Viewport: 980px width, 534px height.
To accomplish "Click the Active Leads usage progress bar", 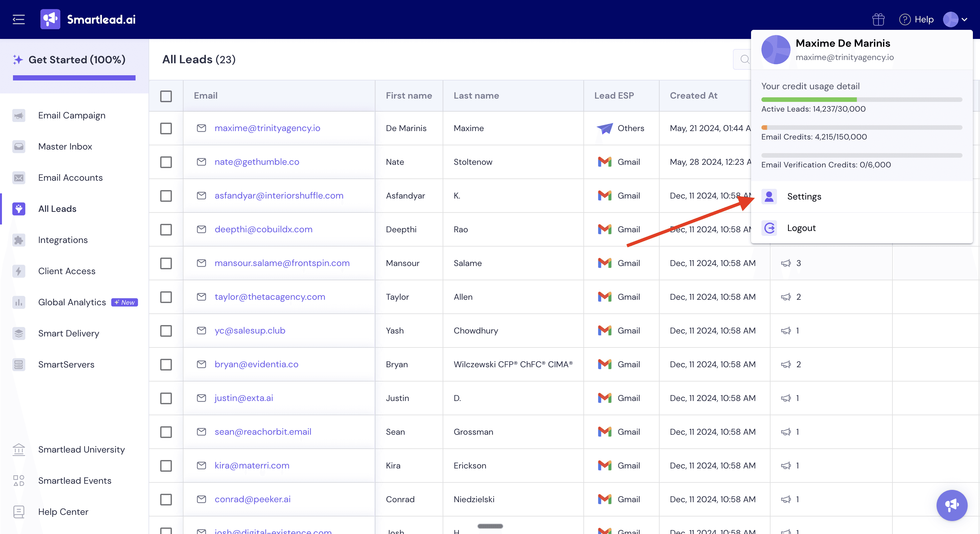I will (861, 100).
